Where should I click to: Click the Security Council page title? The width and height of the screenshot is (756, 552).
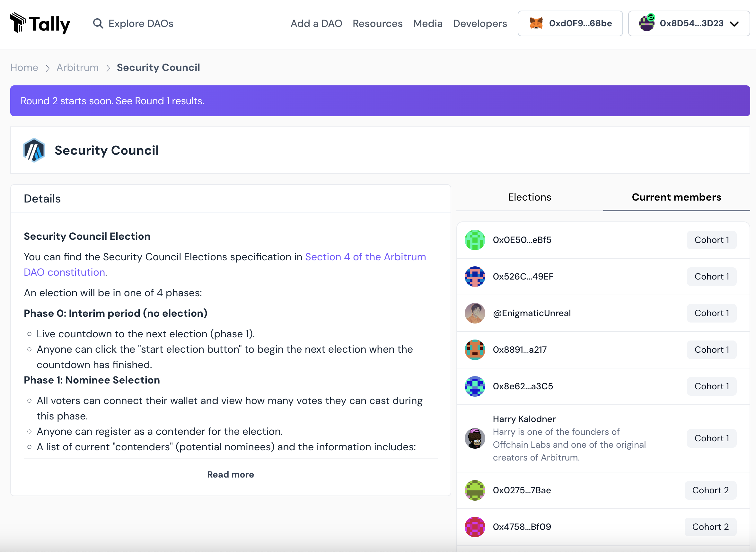point(107,151)
